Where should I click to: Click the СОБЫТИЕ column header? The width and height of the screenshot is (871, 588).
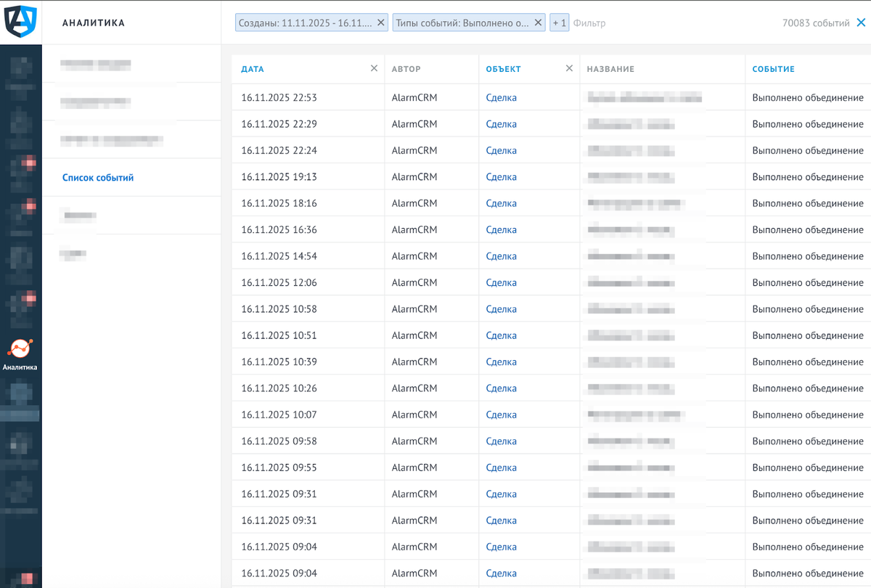pos(774,69)
